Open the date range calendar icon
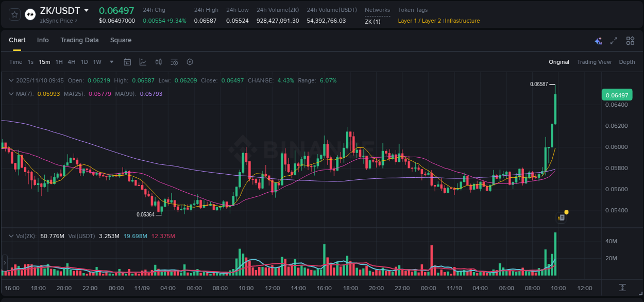 coord(127,62)
